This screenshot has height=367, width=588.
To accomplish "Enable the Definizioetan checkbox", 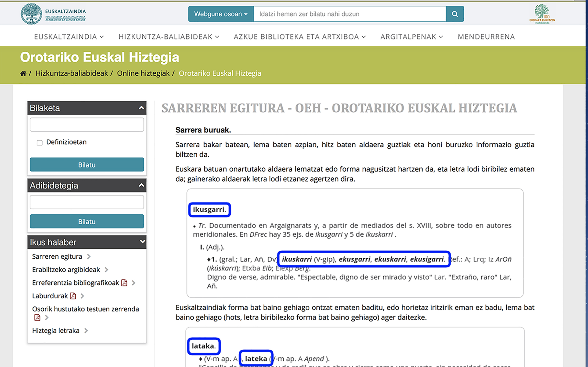I will [40, 143].
